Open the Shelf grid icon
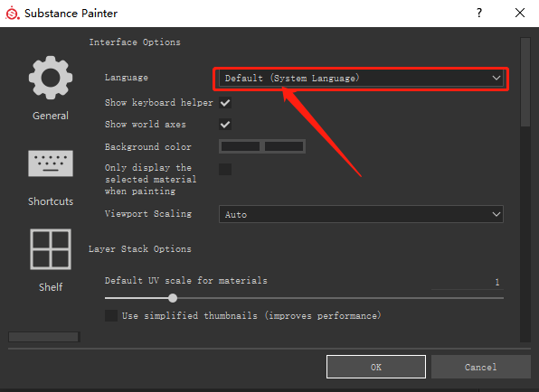Image resolution: width=539 pixels, height=392 pixels. pos(51,249)
